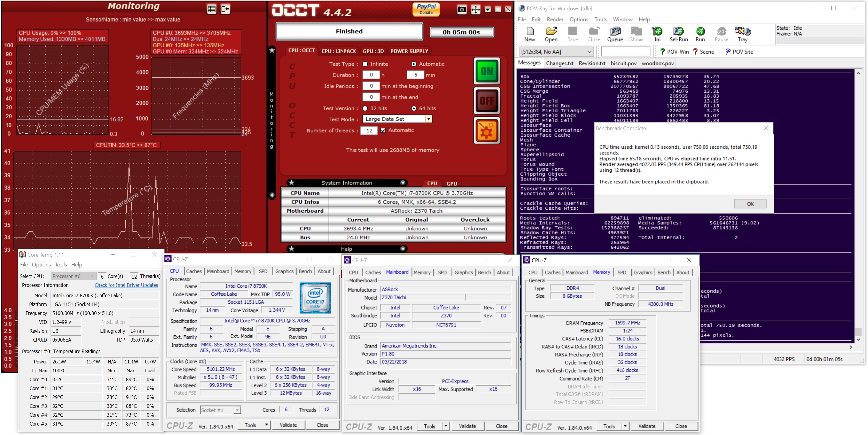Open Tools dropdown arrow in CPU-Z Memory window
The image size is (868, 435).
point(625,426)
